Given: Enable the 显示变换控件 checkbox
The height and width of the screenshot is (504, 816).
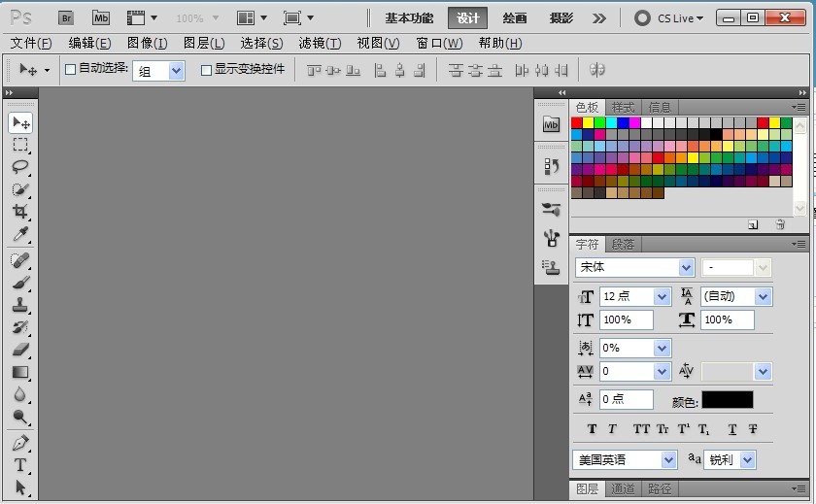Looking at the screenshot, I should click(x=206, y=70).
